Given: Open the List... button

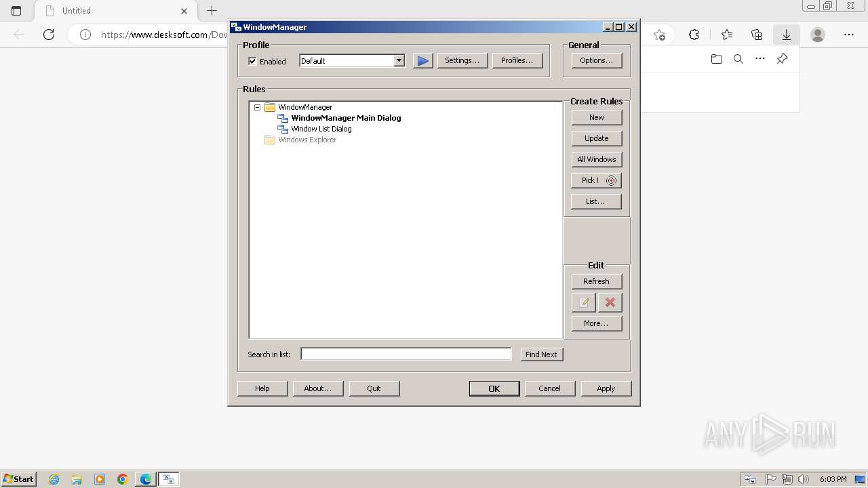Looking at the screenshot, I should coord(596,201).
